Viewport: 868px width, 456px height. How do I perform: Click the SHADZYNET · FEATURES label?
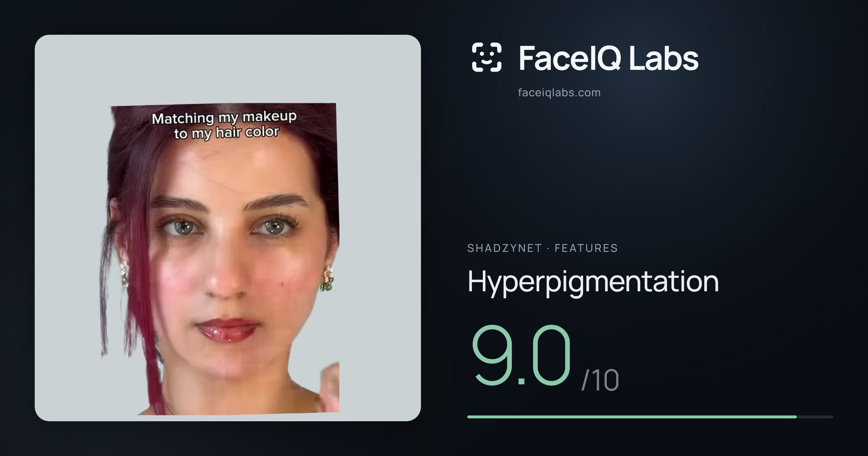click(542, 248)
